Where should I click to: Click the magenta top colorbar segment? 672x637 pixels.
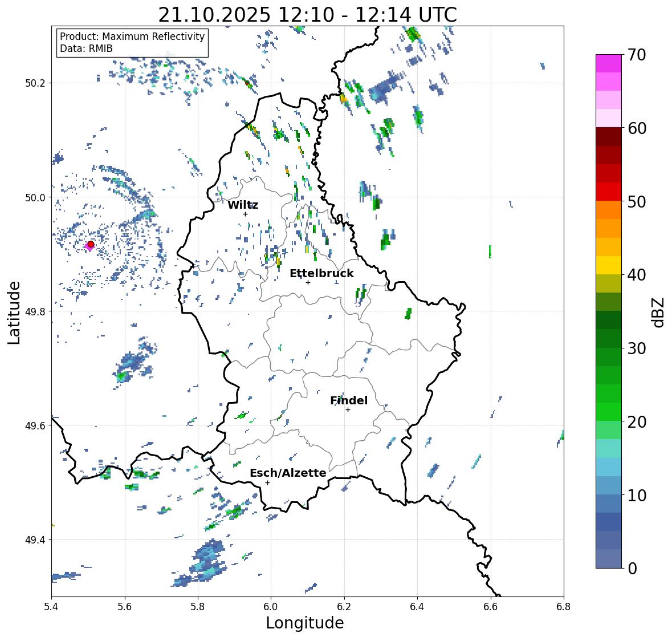[609, 63]
